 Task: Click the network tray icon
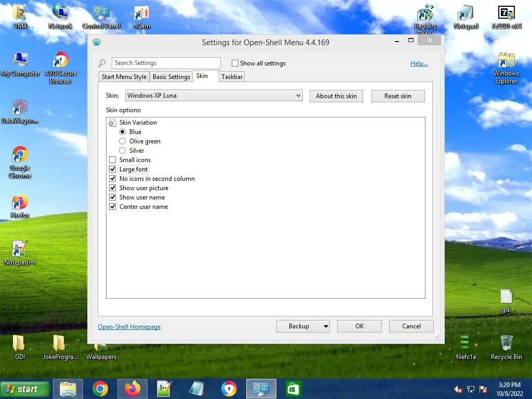pos(471,389)
